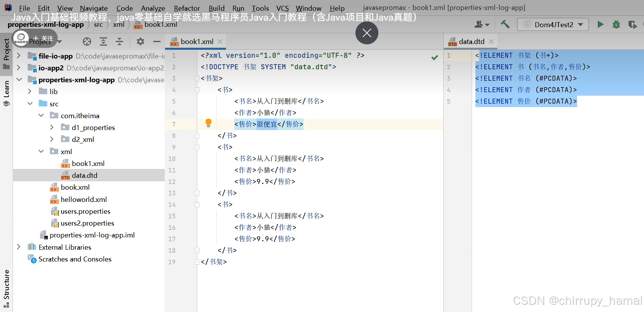Close the book1.xml editor tab
Viewport: 644px width, 312px height.
click(220, 41)
